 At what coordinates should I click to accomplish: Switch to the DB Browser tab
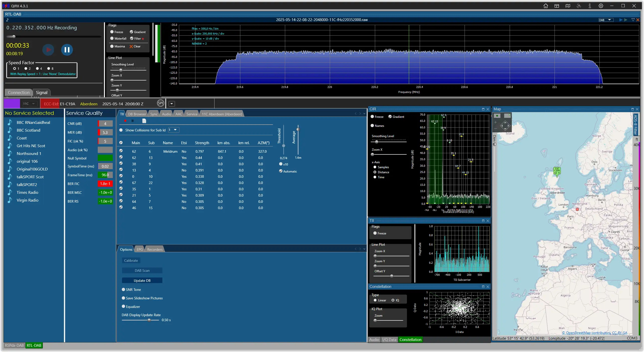137,114
